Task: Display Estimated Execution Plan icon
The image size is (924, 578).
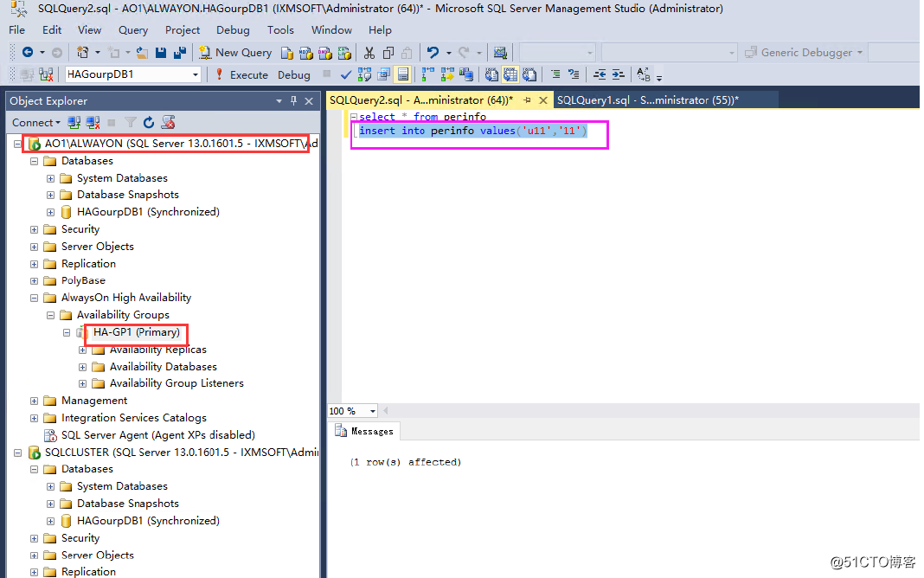Action: click(364, 74)
